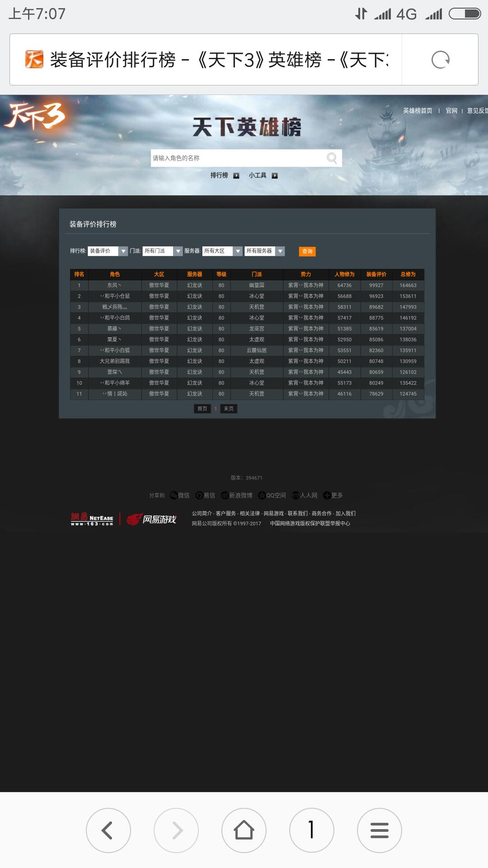Share via 易信 icon
Viewport: 488px width, 868px height.
click(199, 495)
